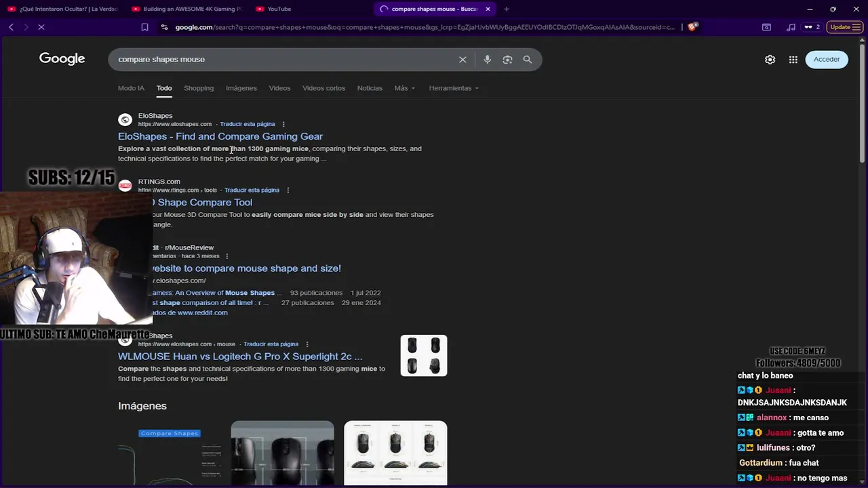
Task: Search by image with camera icon
Action: pyautogui.click(x=507, y=60)
